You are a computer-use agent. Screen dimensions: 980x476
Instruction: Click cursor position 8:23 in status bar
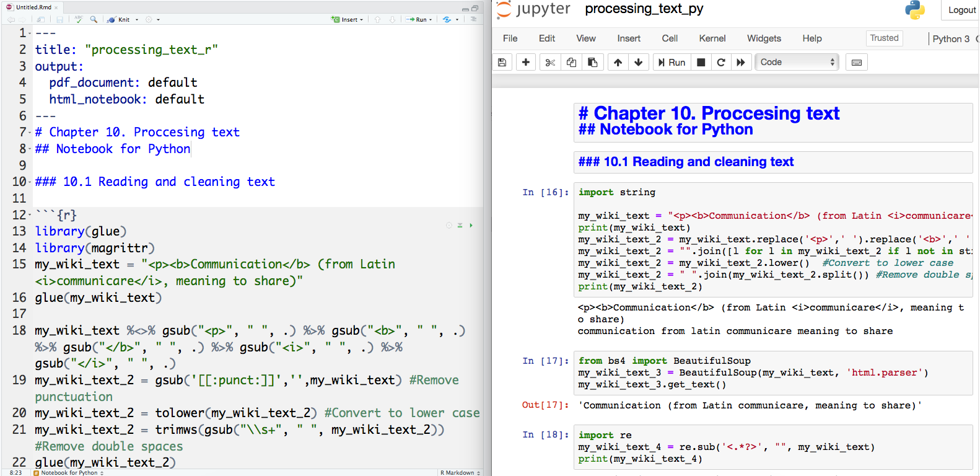point(15,472)
